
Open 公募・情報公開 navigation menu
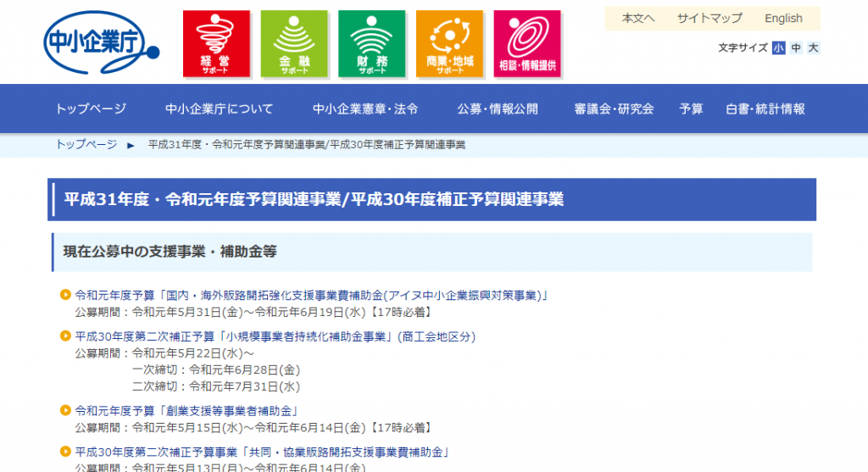tap(497, 108)
